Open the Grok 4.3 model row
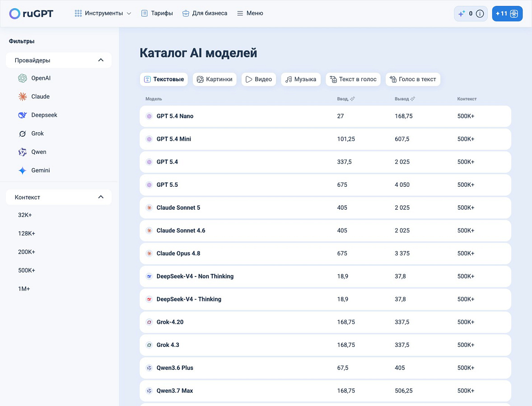 325,345
